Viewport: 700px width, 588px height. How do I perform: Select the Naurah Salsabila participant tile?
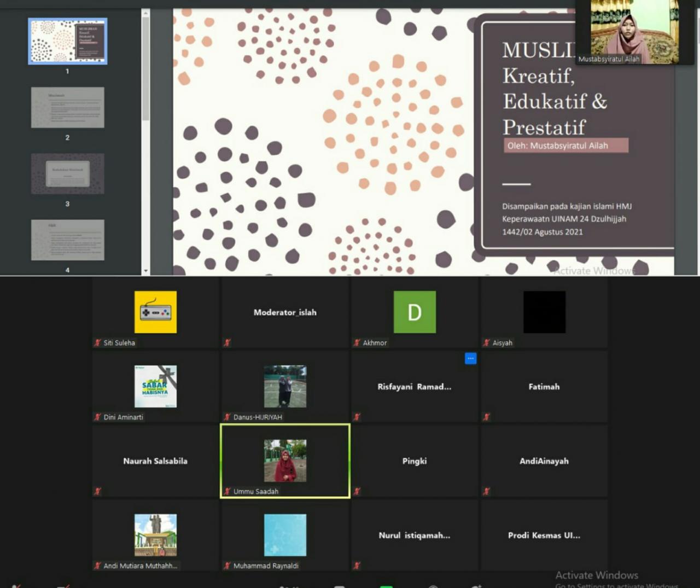coord(155,461)
